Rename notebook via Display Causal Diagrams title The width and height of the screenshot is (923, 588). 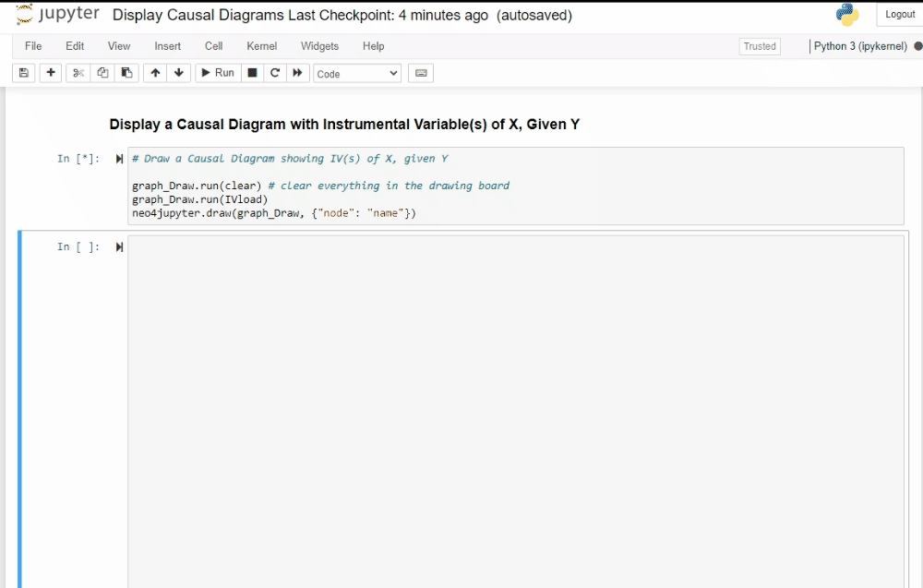coord(195,16)
